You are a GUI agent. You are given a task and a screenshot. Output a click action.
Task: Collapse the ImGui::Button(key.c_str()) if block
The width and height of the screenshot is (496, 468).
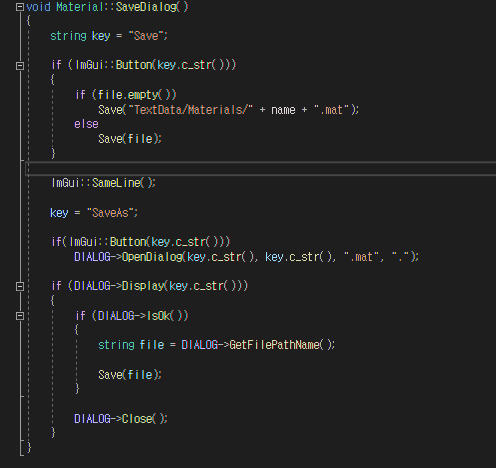coord(20,66)
